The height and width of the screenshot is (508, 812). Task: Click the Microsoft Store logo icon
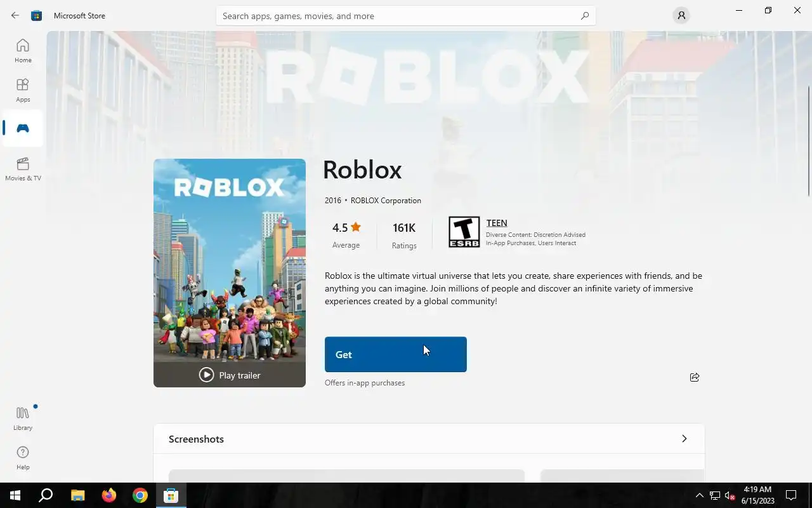point(37,15)
